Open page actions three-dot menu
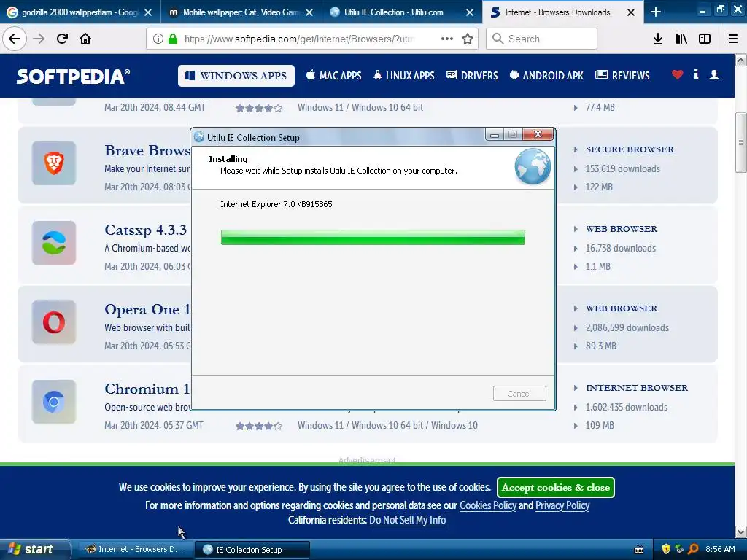Screen dimensions: 747x560 (x=447, y=39)
